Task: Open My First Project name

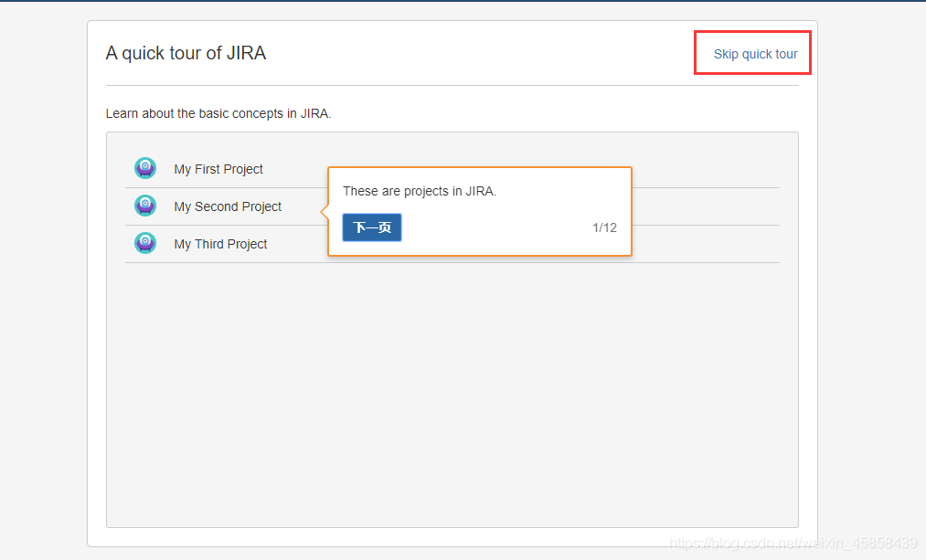Action: (218, 169)
